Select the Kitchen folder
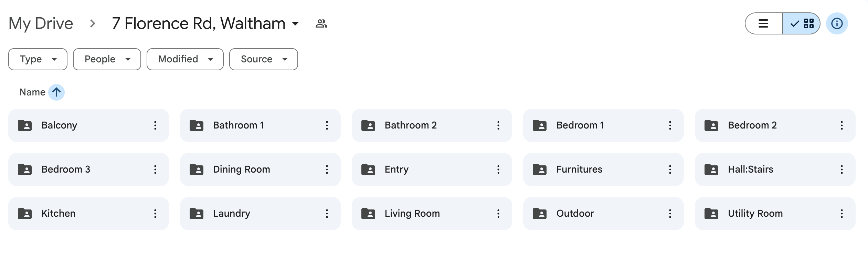The width and height of the screenshot is (868, 257). pos(83,214)
